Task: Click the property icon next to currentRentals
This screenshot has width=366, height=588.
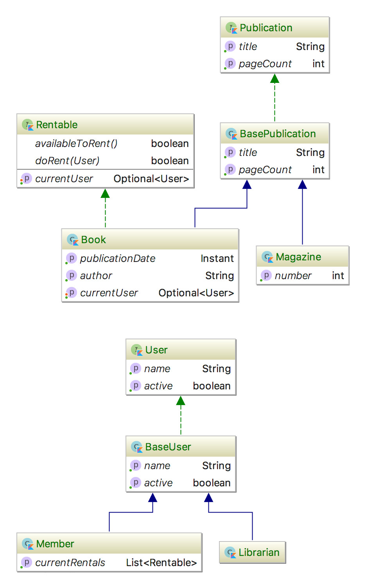Action: point(26,563)
